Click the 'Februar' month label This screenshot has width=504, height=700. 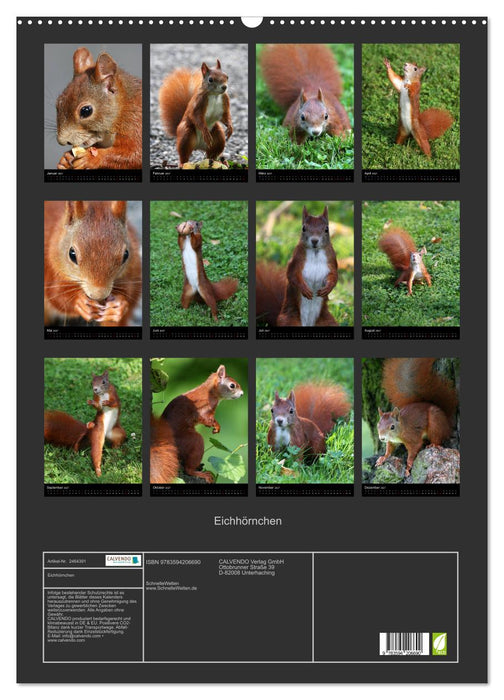(x=159, y=173)
